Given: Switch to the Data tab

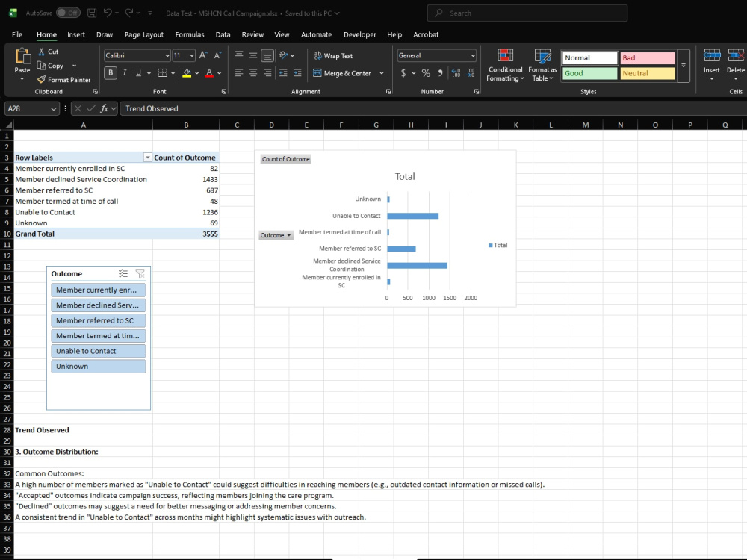Looking at the screenshot, I should pos(223,34).
